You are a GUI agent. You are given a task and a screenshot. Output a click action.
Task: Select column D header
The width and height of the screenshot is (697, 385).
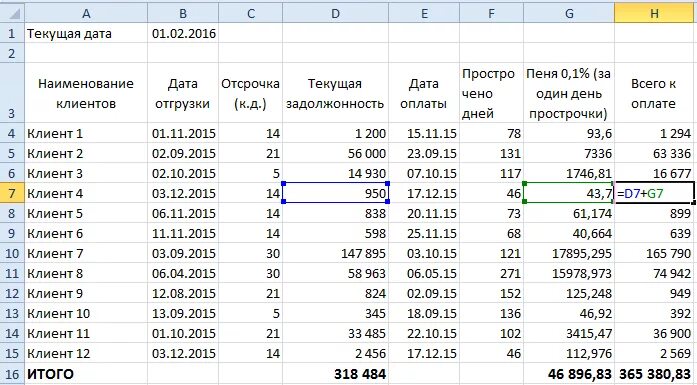tap(336, 13)
